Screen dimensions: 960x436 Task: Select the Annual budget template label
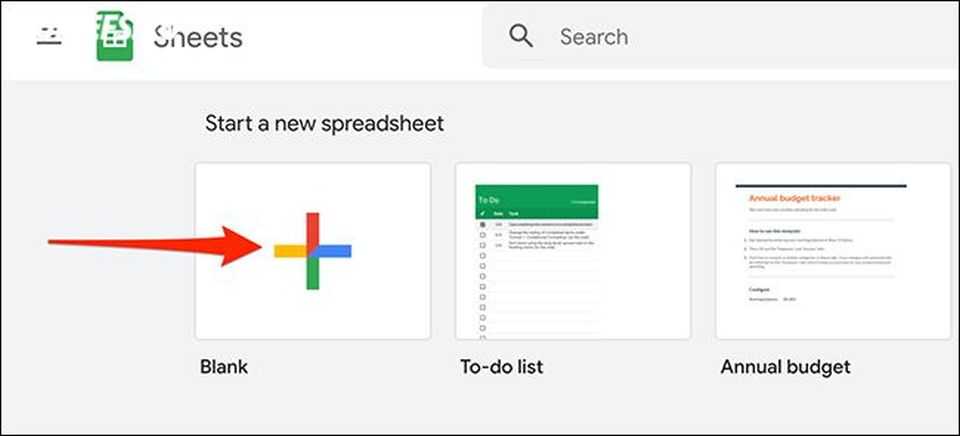pyautogui.click(x=785, y=367)
